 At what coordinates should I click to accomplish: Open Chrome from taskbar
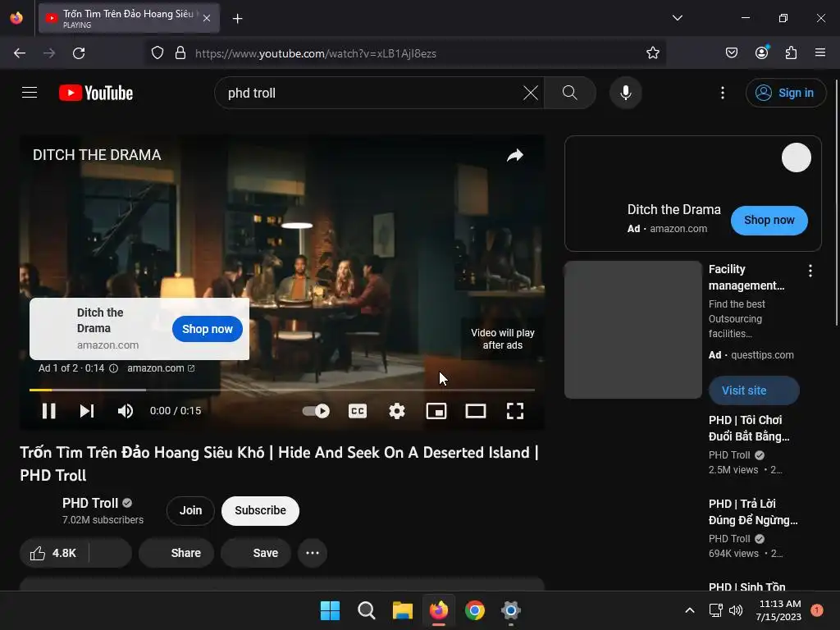click(x=475, y=610)
